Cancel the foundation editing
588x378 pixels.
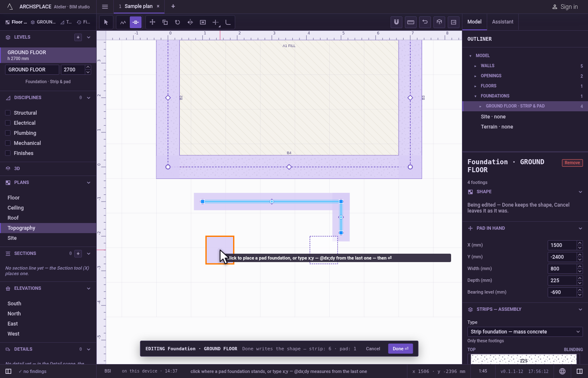tap(373, 349)
